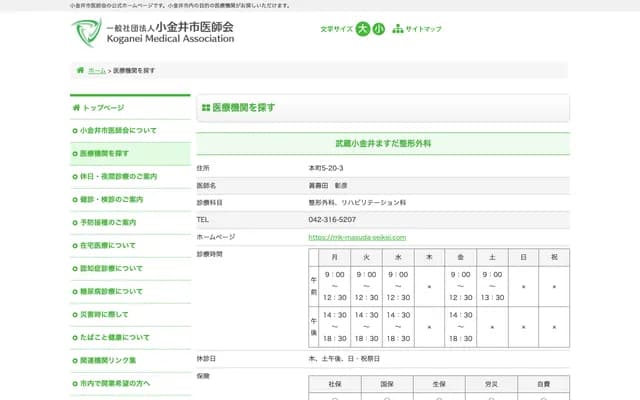Go to ホーム in the breadcrumb
640x400 pixels.
(97, 71)
